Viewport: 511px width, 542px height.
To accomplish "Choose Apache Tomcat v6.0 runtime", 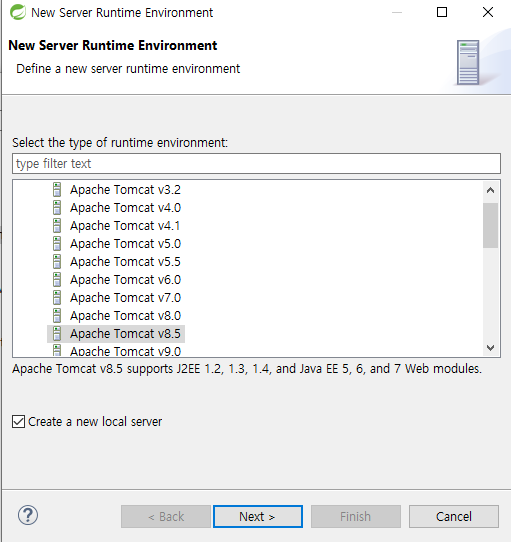I will [125, 280].
